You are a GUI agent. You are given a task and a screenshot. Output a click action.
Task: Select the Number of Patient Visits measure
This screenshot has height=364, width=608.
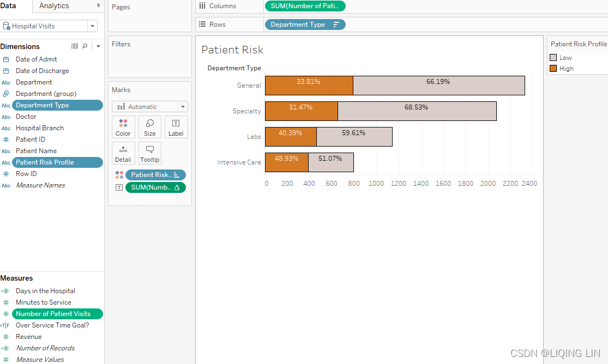pyautogui.click(x=57, y=314)
